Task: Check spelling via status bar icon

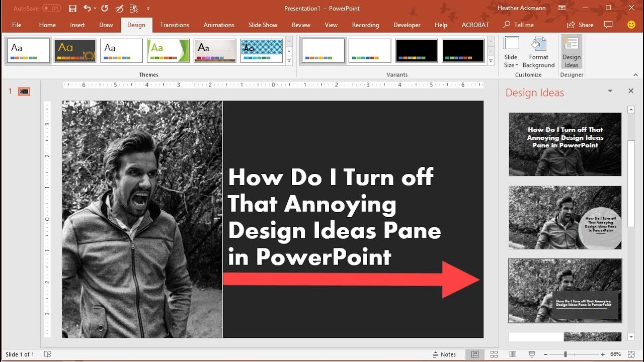Action: tap(48, 354)
